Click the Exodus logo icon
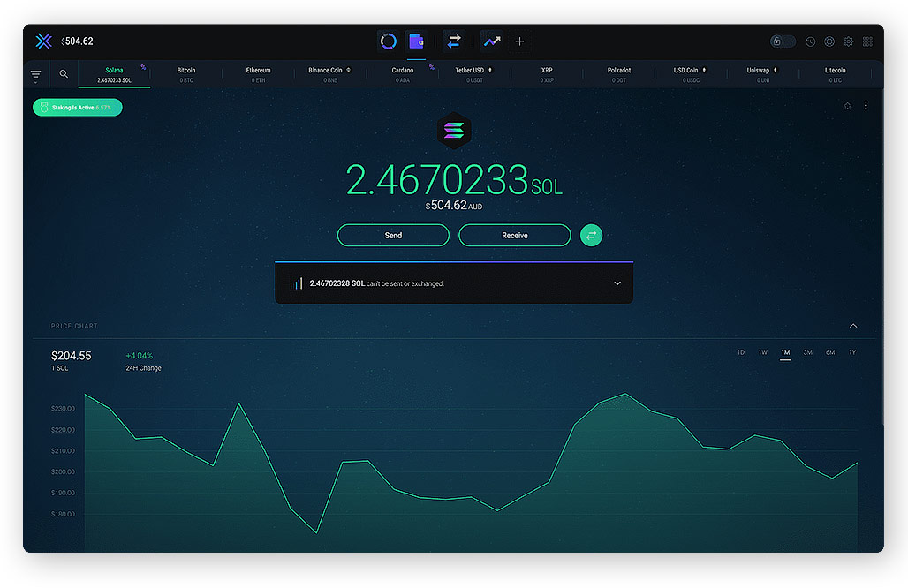Viewport: 908px width, 588px height. click(43, 41)
